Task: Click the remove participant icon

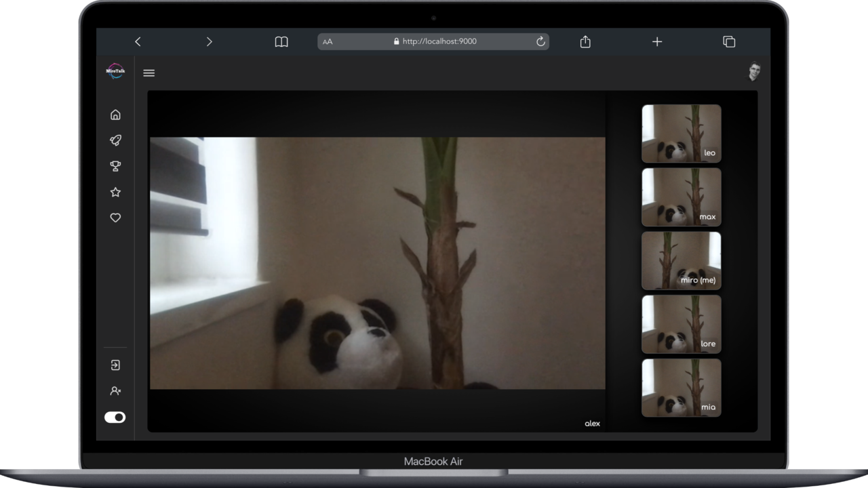Action: (x=115, y=390)
